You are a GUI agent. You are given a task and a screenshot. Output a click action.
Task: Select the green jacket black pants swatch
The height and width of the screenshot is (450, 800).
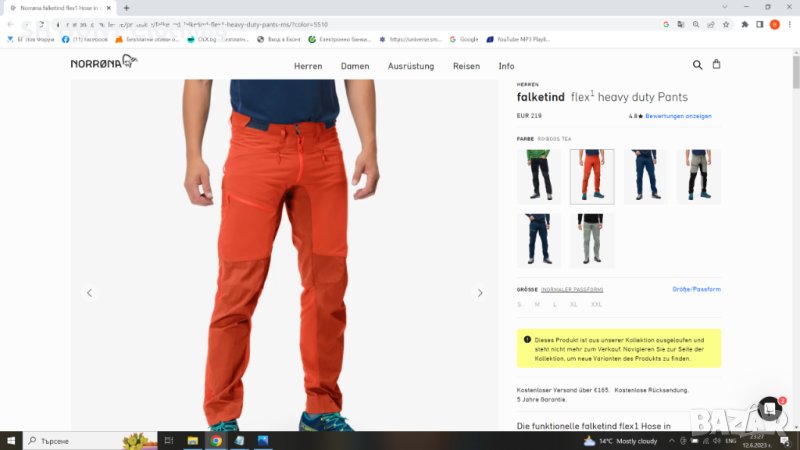click(538, 176)
